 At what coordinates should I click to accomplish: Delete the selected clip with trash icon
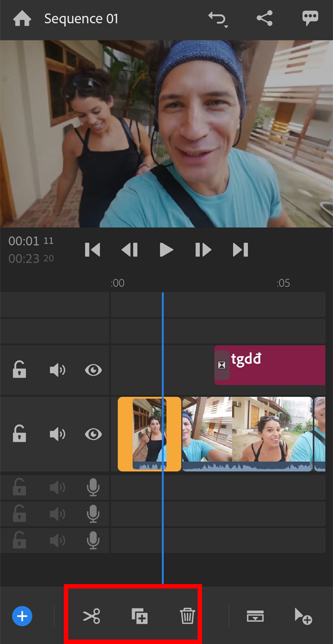click(x=187, y=616)
